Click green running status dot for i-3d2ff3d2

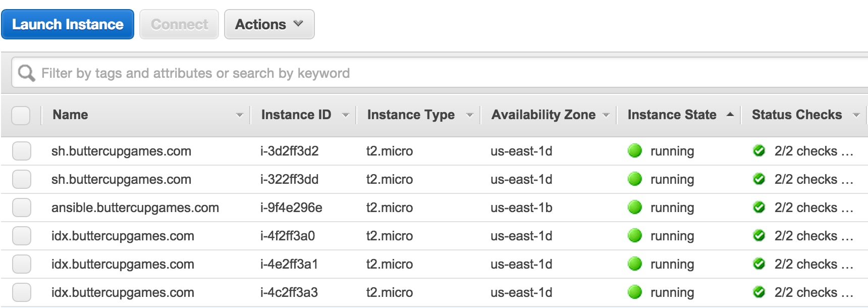(634, 151)
